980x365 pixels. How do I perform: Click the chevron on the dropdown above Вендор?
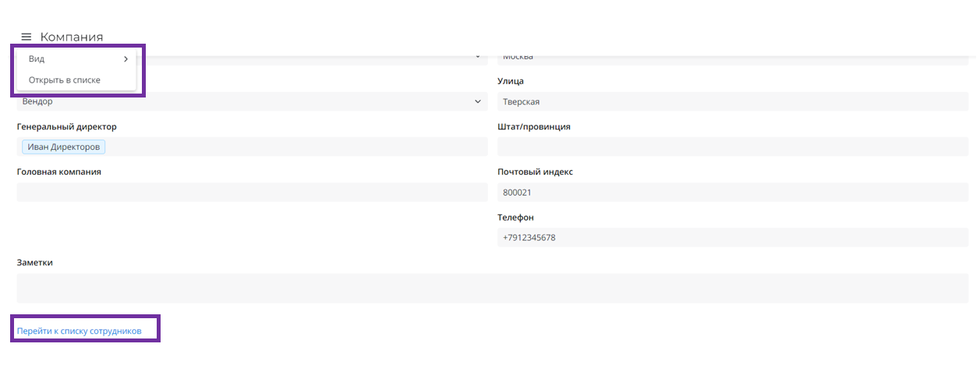478,56
